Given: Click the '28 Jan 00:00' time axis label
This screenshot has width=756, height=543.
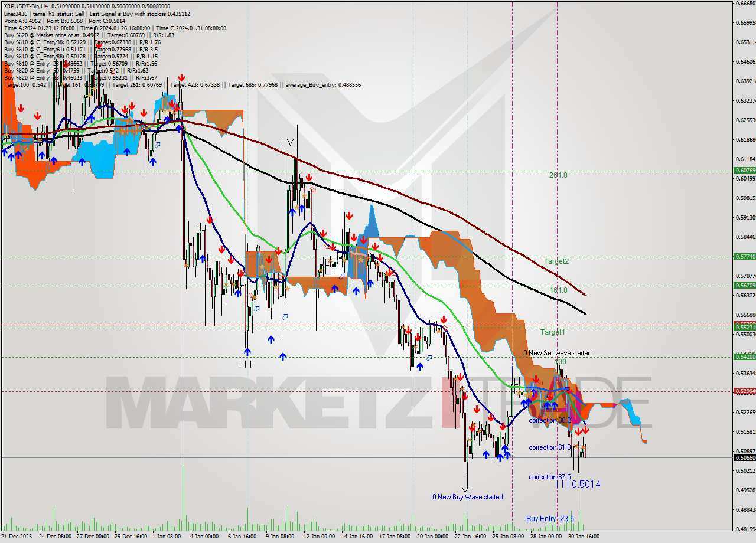Looking at the screenshot, I should [x=546, y=537].
